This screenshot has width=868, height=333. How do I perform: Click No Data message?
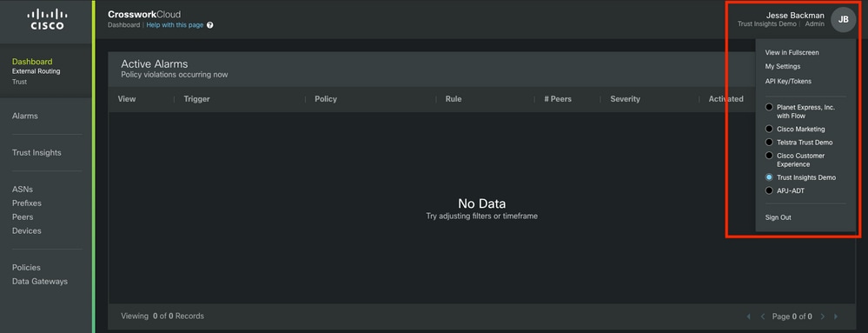point(481,203)
